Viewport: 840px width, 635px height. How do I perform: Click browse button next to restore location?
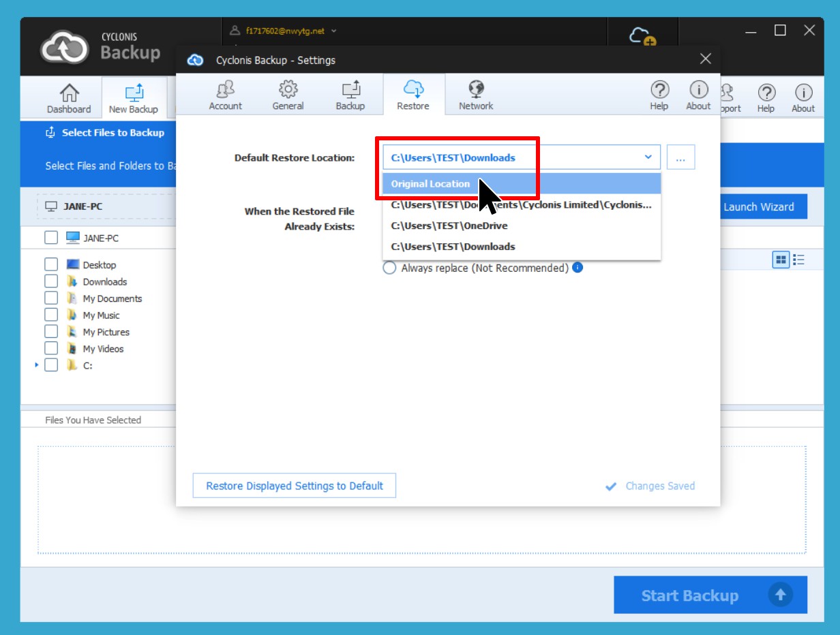[680, 157]
